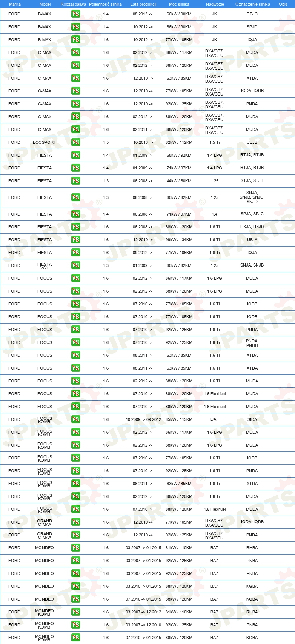Click petrol icon in B-MAX IQJA row

click(x=76, y=40)
